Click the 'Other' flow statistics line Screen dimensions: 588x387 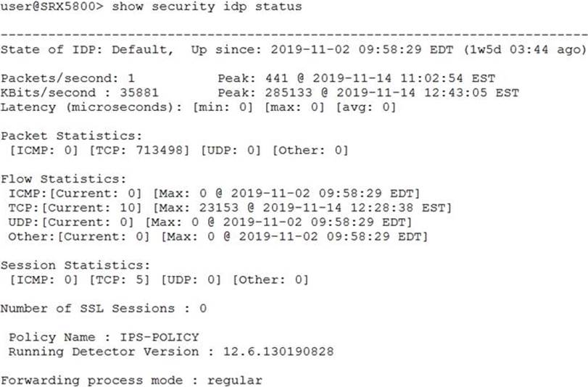click(218, 237)
